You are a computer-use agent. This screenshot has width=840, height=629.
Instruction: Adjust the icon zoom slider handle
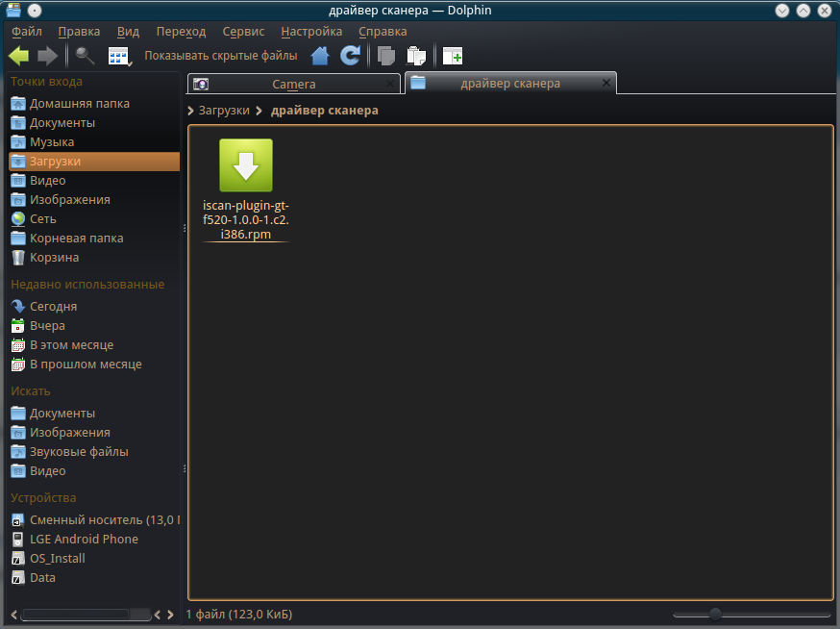715,614
